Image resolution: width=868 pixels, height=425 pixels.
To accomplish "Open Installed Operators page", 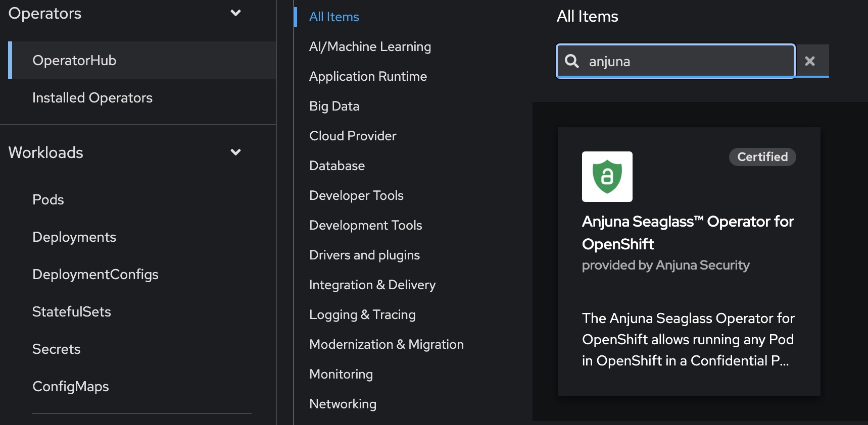I will click(92, 97).
